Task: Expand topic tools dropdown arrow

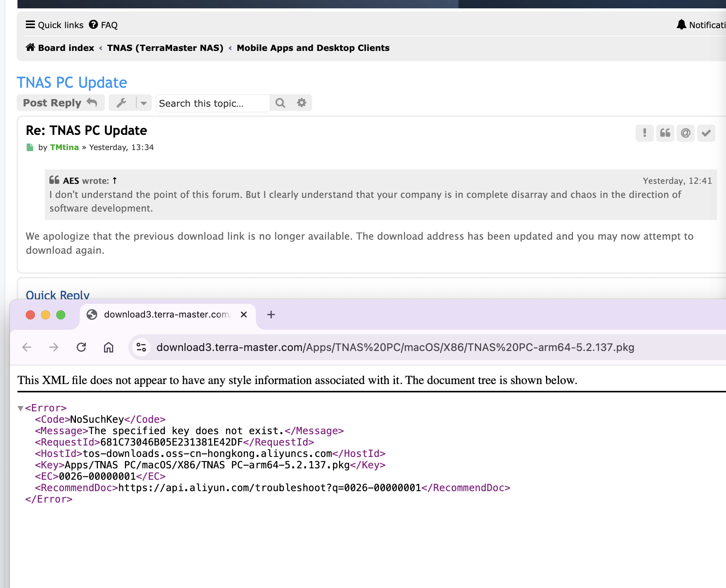Action: tap(144, 103)
